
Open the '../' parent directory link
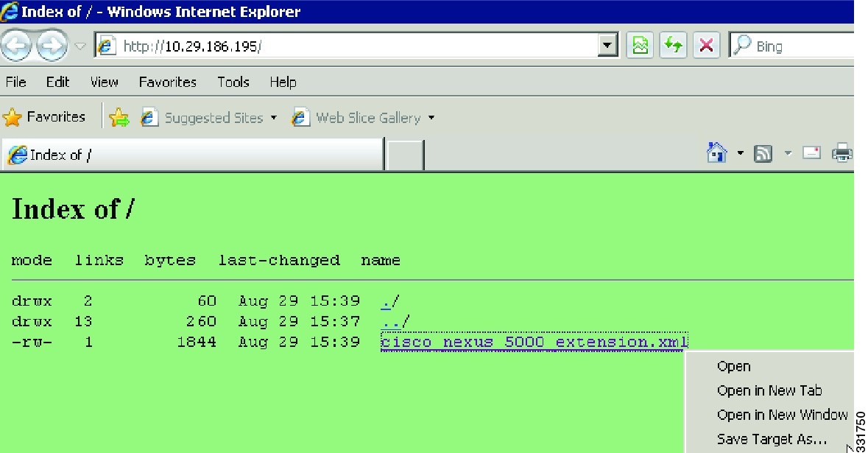pos(395,322)
